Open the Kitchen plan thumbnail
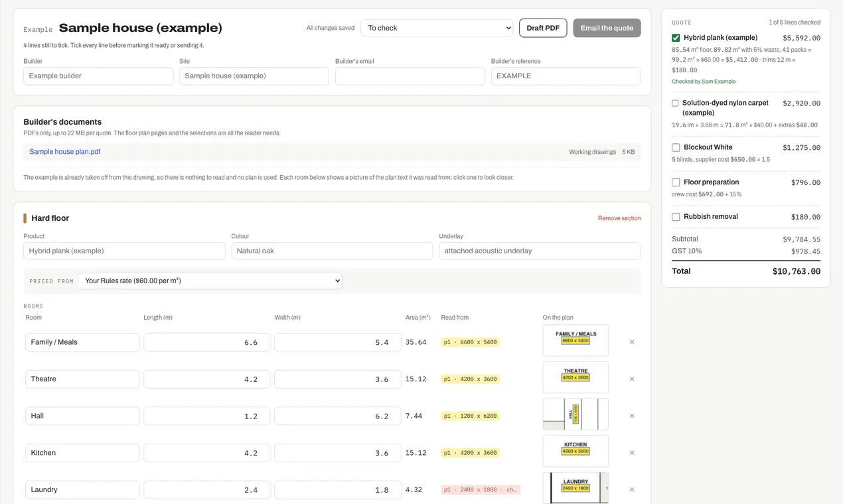The width and height of the screenshot is (843, 504). (575, 451)
